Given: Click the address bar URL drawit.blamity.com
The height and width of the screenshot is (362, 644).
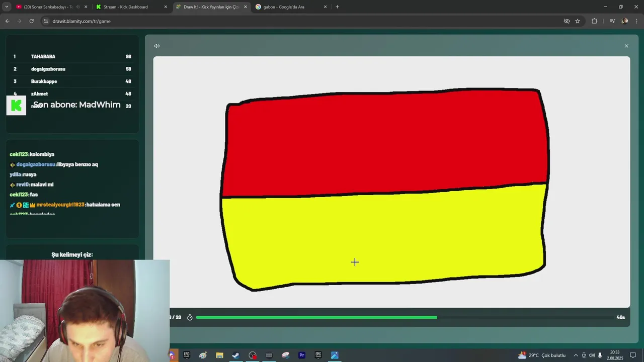Looking at the screenshot, I should (82, 21).
